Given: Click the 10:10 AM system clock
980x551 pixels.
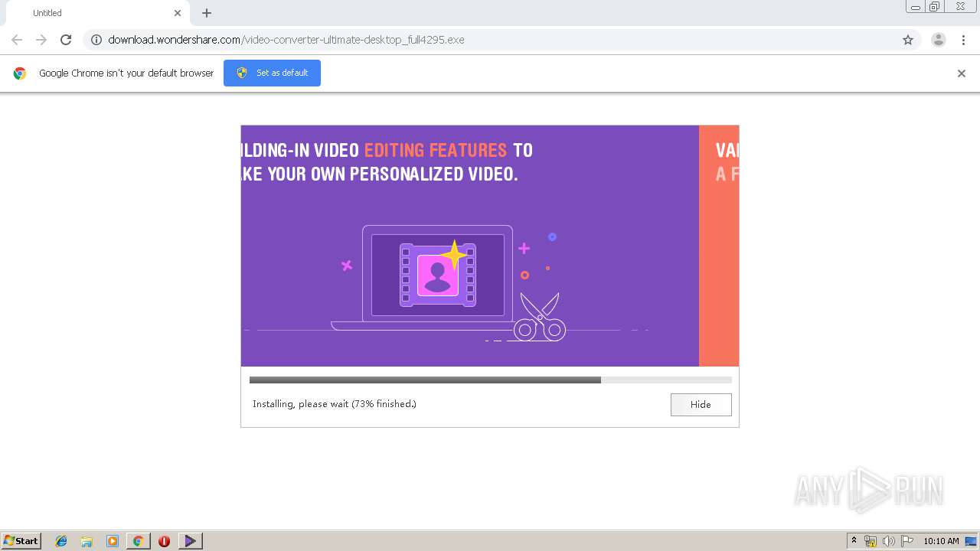Looking at the screenshot, I should click(941, 541).
